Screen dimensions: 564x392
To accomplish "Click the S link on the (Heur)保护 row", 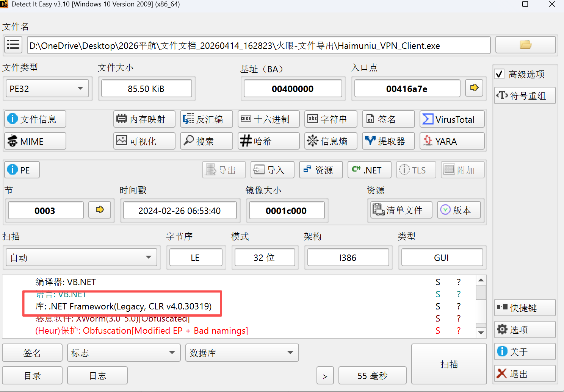I will (438, 330).
